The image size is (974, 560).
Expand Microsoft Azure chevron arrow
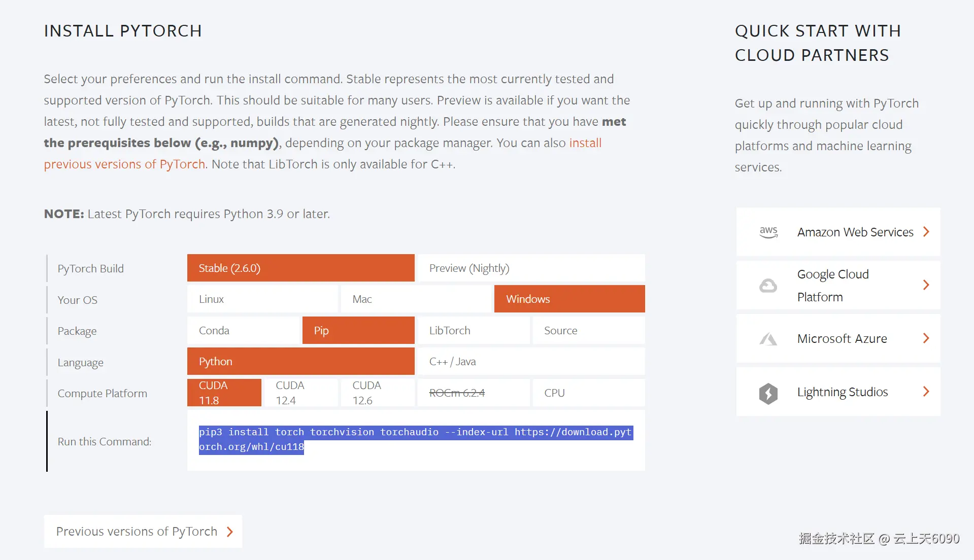[x=926, y=338]
